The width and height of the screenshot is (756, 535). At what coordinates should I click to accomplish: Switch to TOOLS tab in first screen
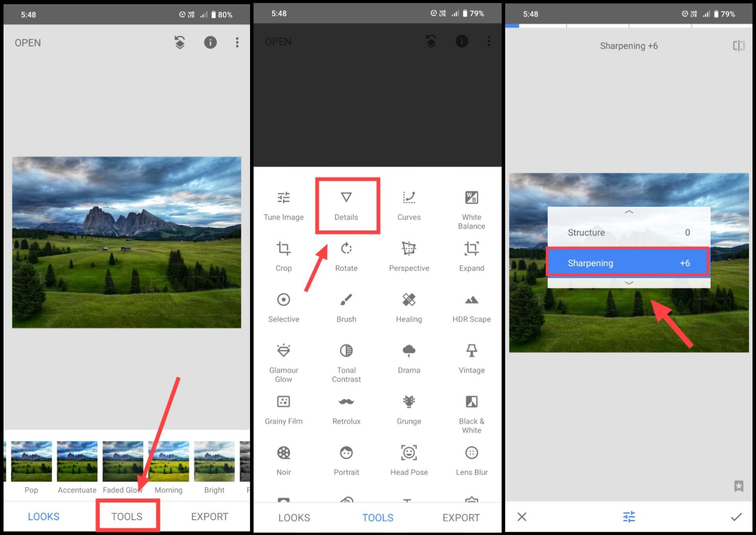pyautogui.click(x=127, y=517)
